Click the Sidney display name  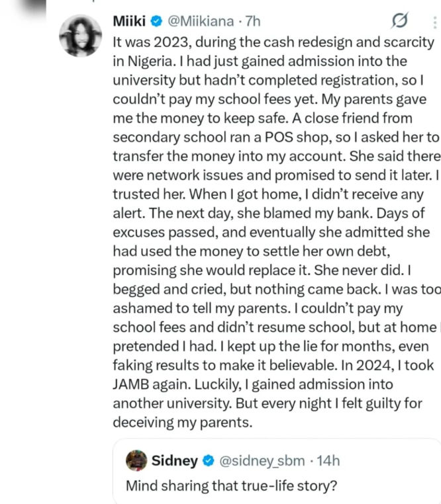[175, 459]
